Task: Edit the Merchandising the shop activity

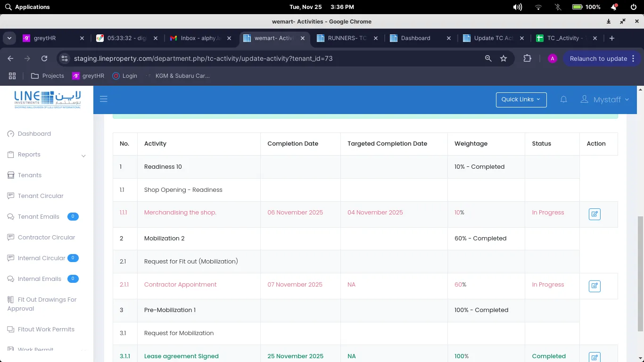Action: [594, 214]
